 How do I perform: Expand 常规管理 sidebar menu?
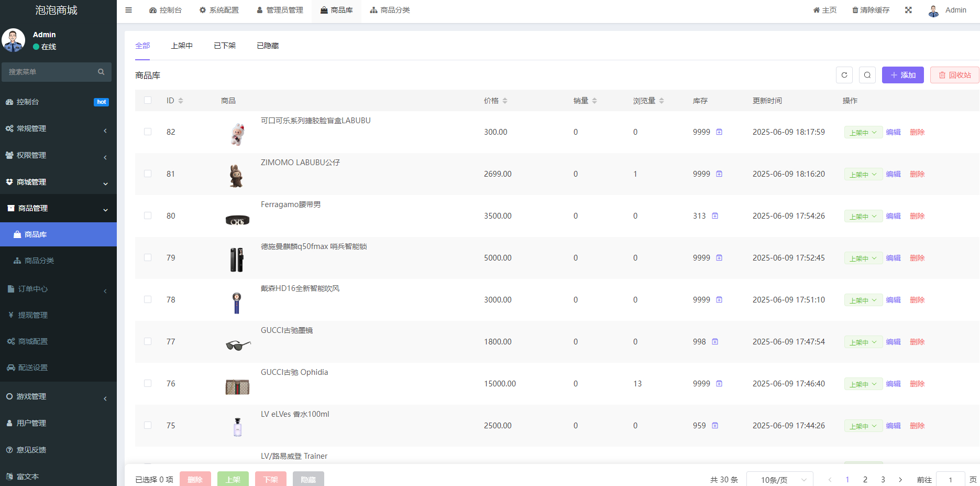(x=58, y=128)
